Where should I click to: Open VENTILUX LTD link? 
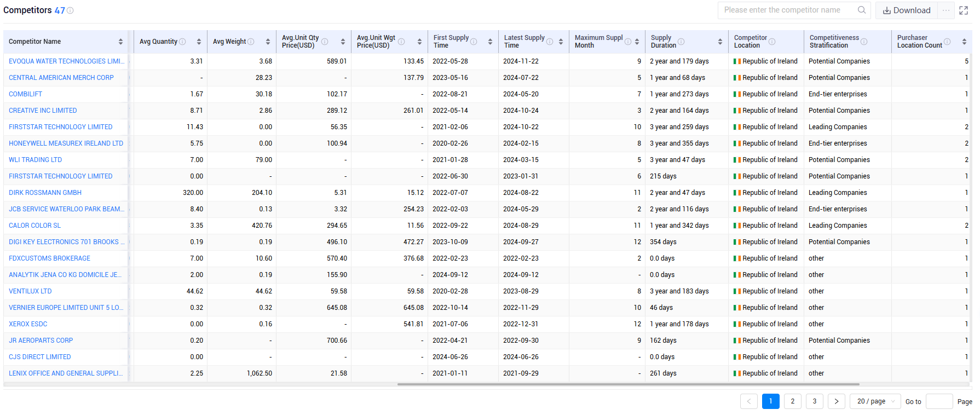click(x=30, y=291)
